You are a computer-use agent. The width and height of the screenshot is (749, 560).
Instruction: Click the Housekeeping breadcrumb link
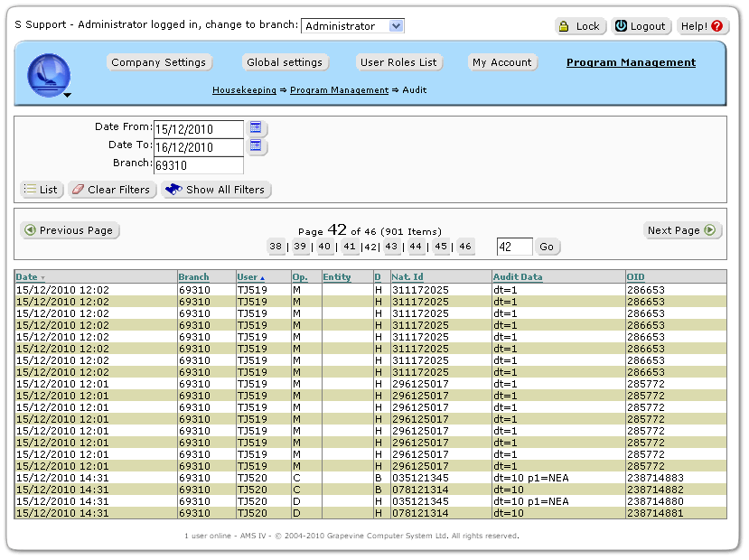(x=245, y=90)
